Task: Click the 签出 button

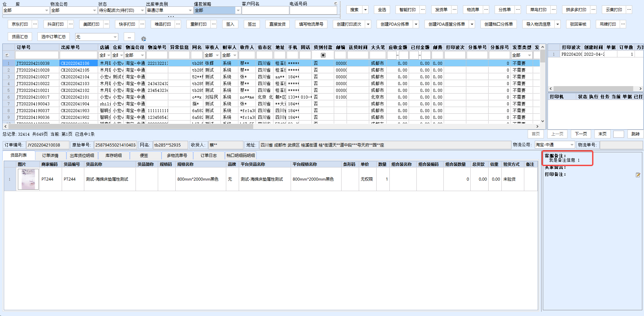Action: [252, 24]
